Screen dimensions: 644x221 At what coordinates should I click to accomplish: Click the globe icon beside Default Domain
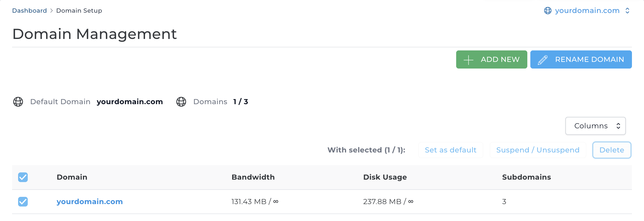[x=18, y=102]
